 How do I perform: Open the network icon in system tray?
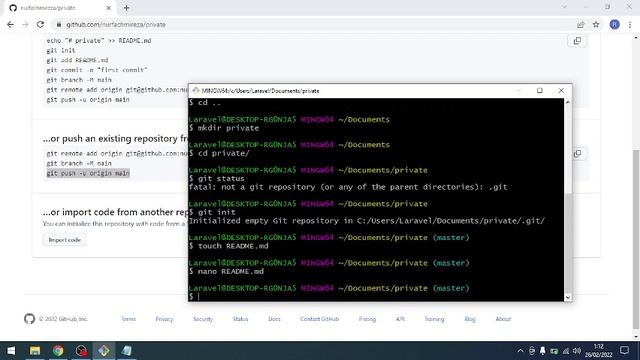(566, 351)
